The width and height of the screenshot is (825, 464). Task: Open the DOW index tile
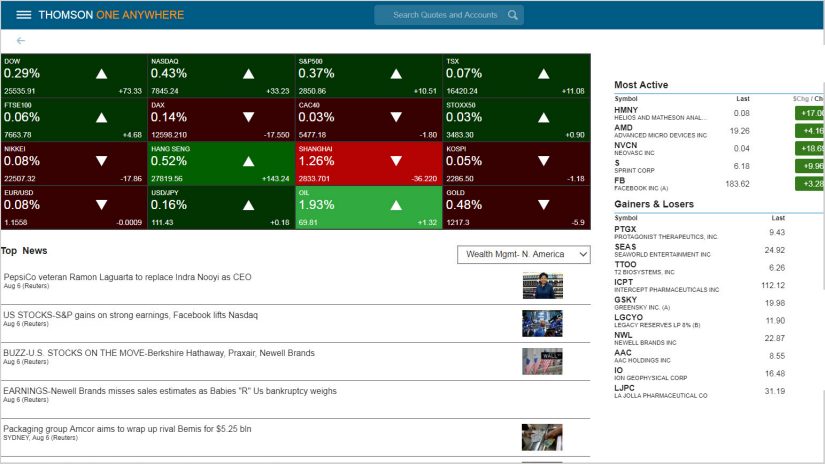[x=74, y=75]
